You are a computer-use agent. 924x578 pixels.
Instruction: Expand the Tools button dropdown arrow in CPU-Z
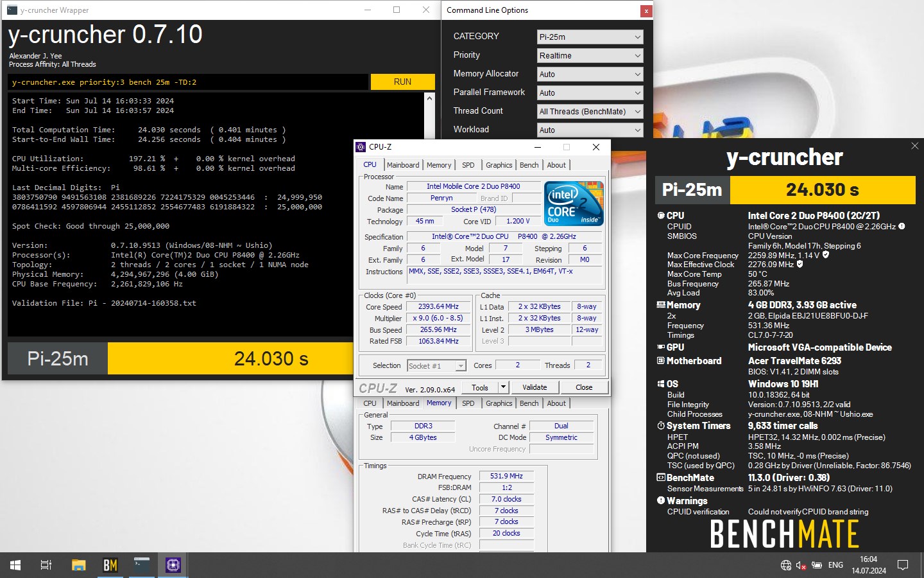pyautogui.click(x=504, y=387)
